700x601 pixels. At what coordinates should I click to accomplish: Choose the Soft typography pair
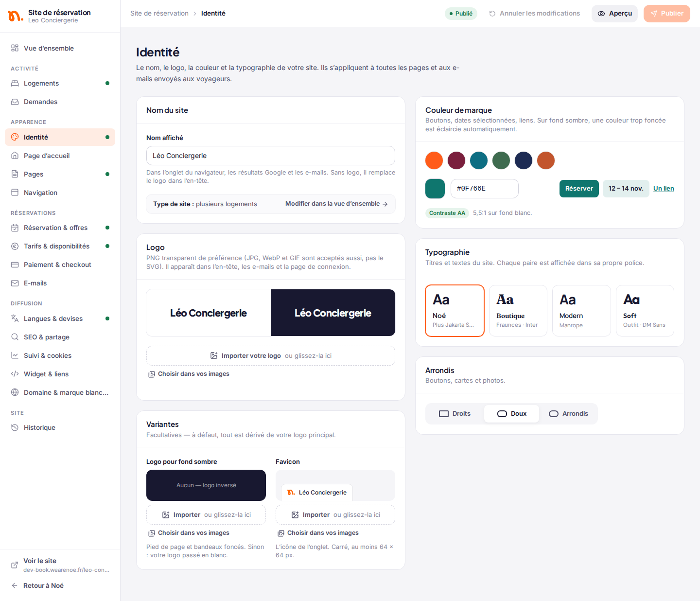[645, 311]
